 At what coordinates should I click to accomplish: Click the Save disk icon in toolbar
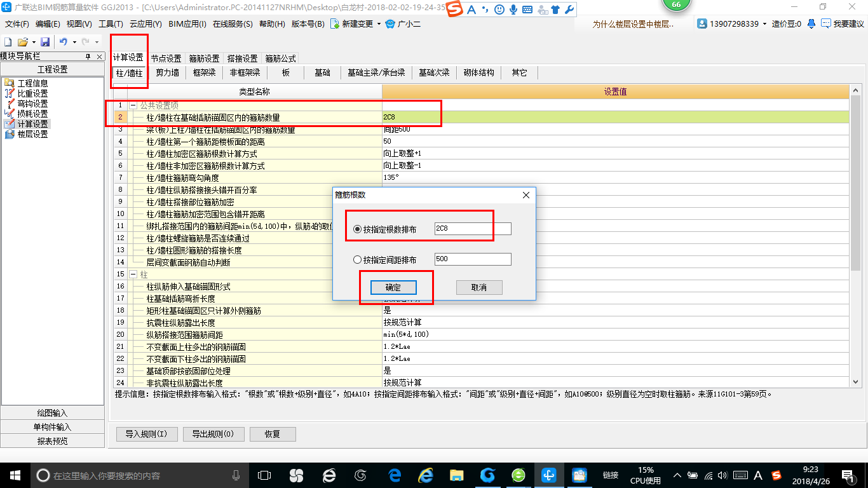45,42
